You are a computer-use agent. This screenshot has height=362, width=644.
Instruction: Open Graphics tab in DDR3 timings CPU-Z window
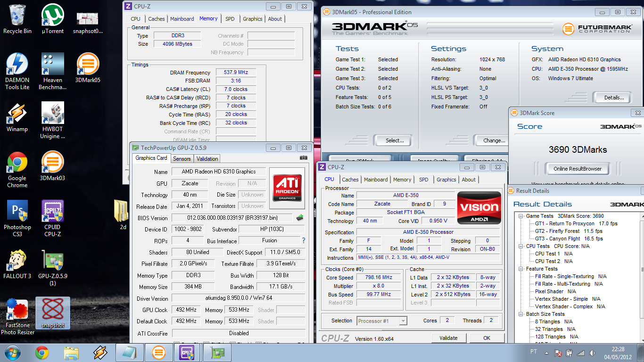tap(253, 19)
